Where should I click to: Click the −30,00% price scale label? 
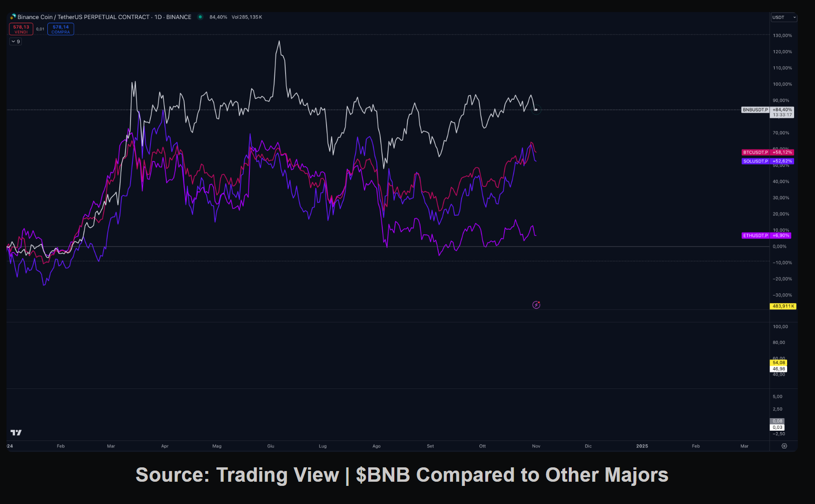click(x=782, y=295)
